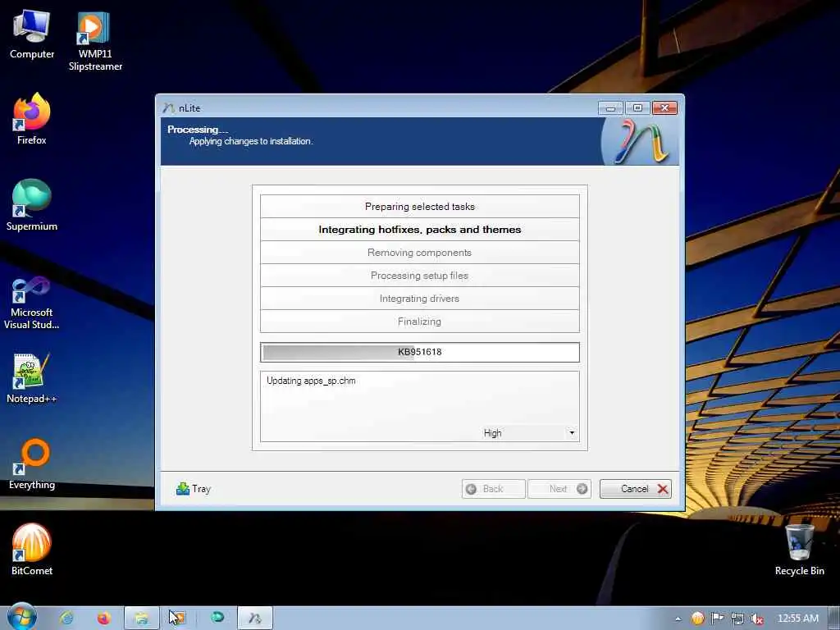Viewport: 840px width, 630px height.
Task: Click Show desktop strip at taskbar end
Action: click(834, 619)
